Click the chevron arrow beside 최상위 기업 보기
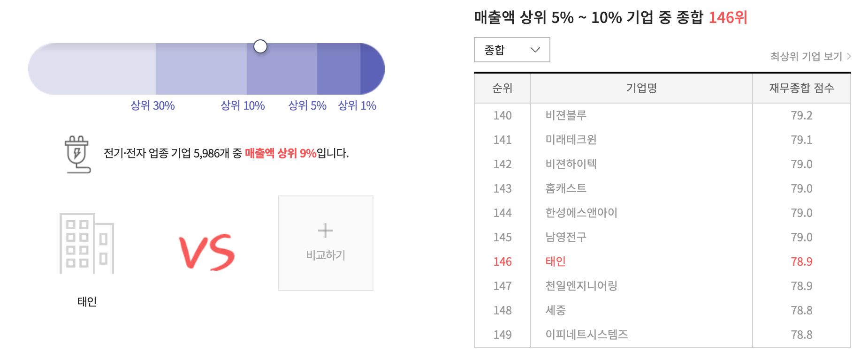The image size is (868, 358). coord(849,56)
